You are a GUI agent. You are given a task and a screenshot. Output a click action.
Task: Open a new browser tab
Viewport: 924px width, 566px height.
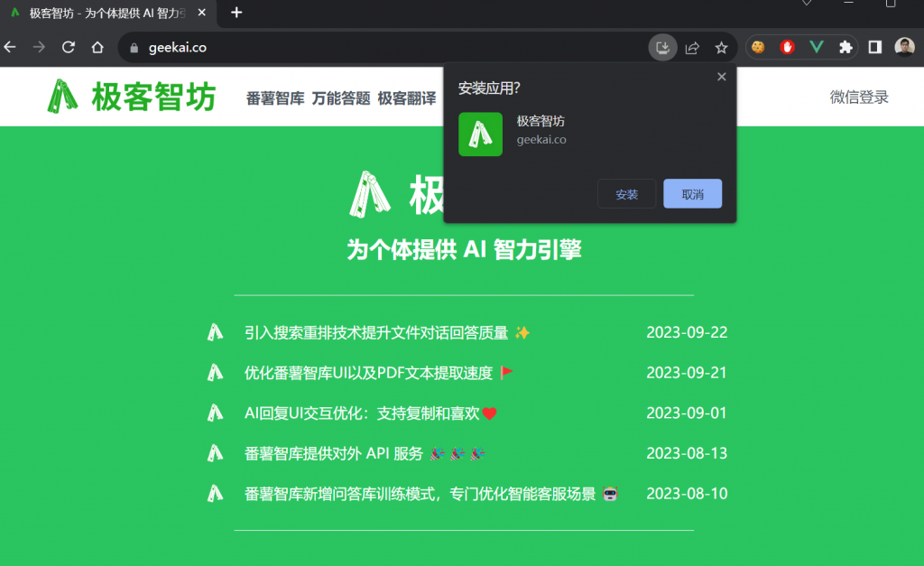236,13
